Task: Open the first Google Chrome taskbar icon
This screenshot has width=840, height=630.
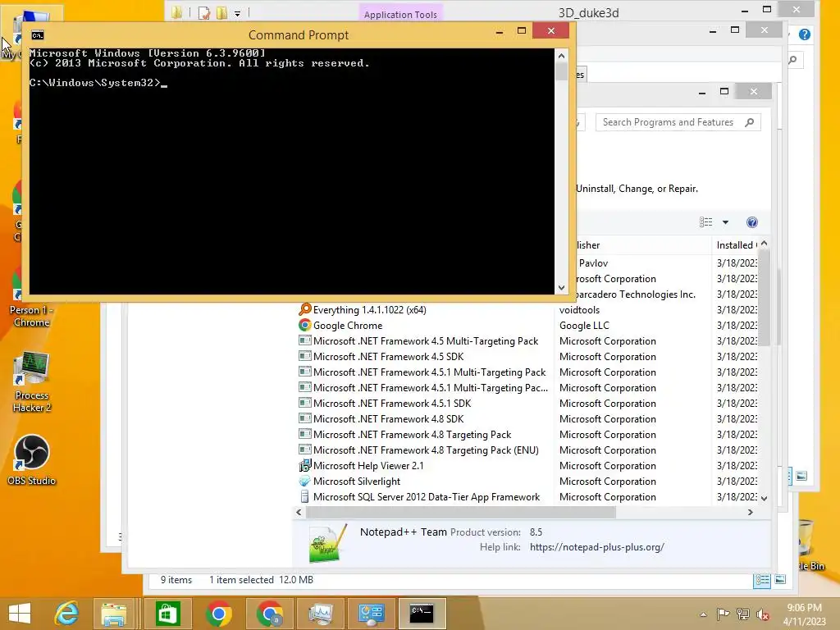Action: tap(218, 614)
